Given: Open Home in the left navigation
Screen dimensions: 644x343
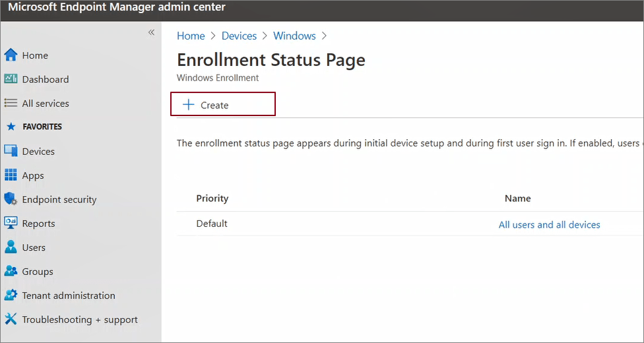Looking at the screenshot, I should pos(35,55).
